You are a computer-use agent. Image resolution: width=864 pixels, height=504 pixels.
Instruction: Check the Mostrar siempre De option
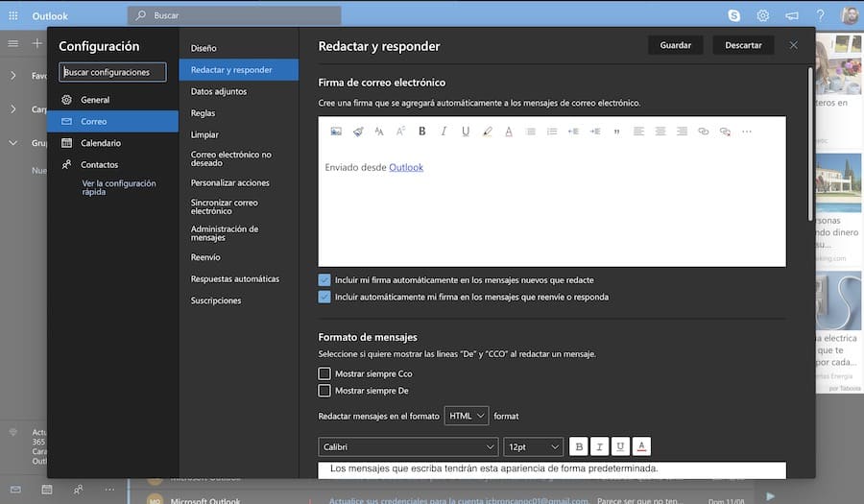[x=324, y=391]
